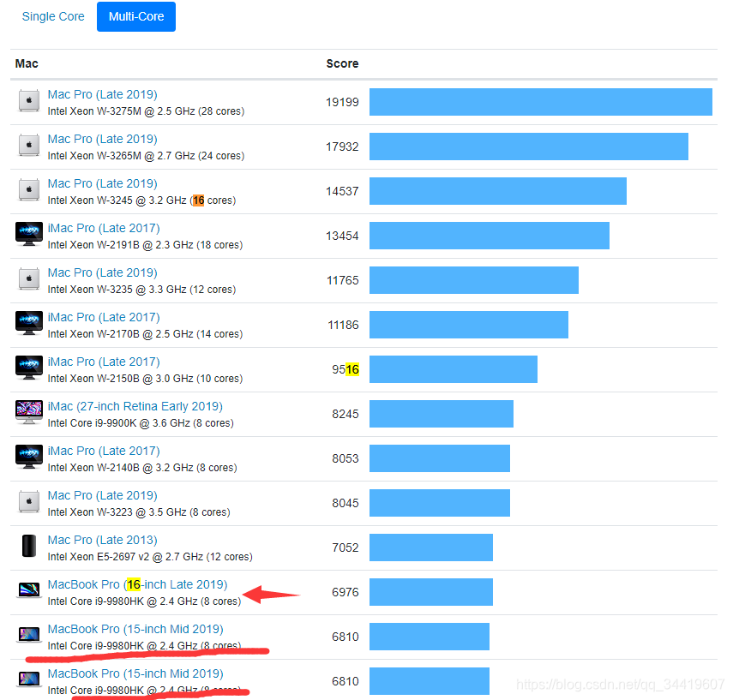Click score value 17932

342,147
